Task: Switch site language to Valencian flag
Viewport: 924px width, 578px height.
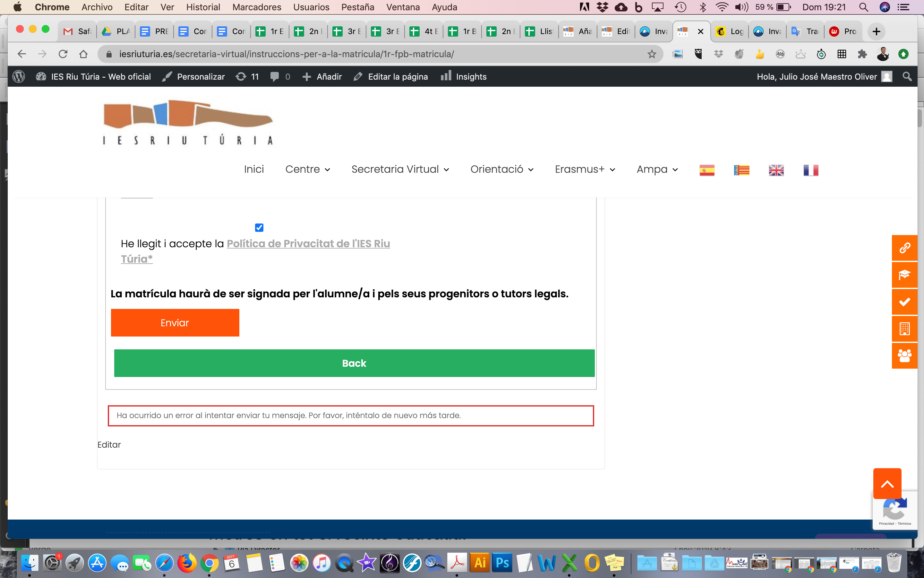Action: (741, 170)
